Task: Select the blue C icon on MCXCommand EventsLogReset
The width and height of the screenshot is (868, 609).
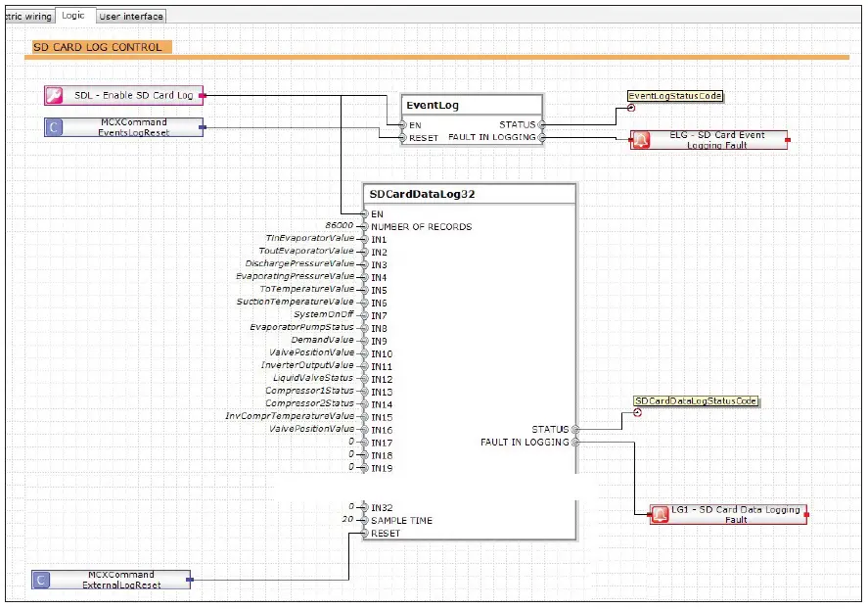Action: point(52,127)
